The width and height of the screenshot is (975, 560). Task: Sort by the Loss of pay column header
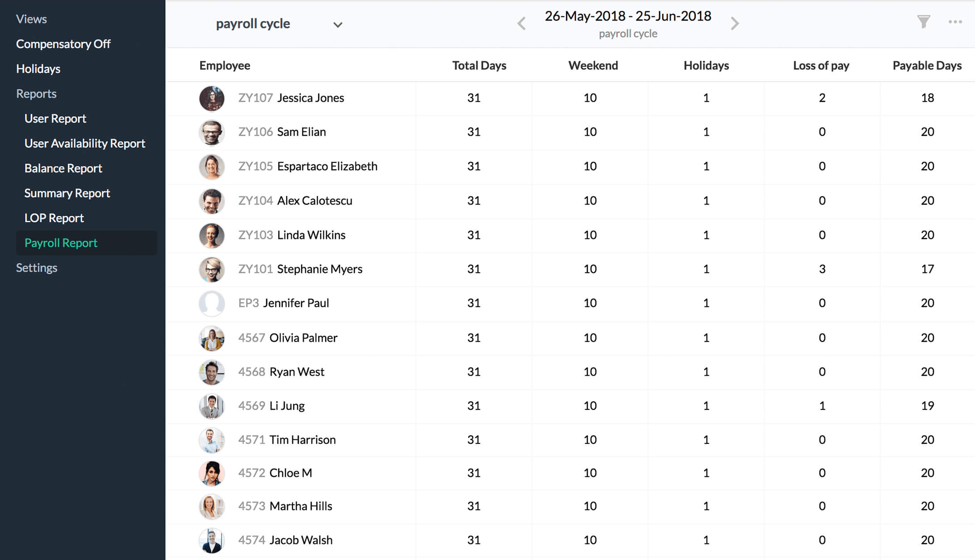[821, 65]
